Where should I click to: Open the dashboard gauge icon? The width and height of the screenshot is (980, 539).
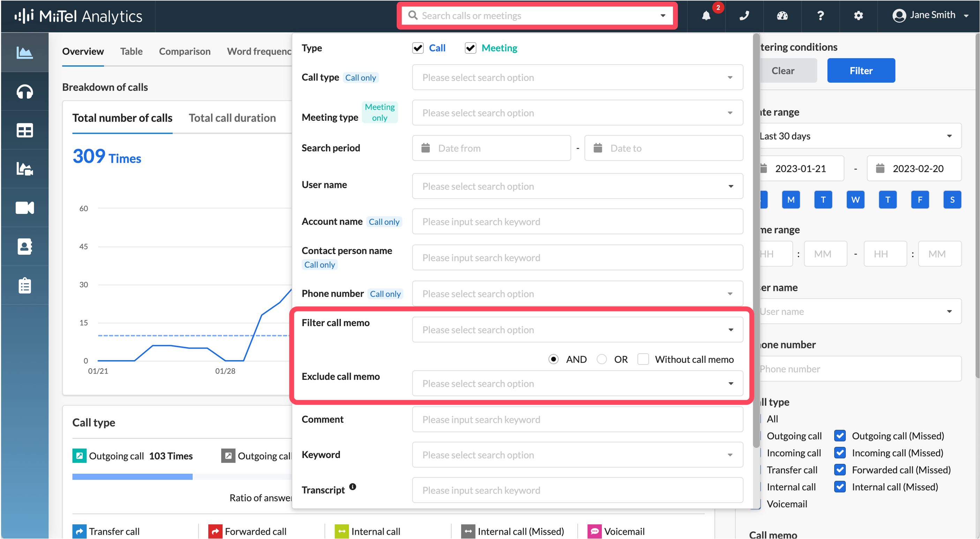coord(782,16)
